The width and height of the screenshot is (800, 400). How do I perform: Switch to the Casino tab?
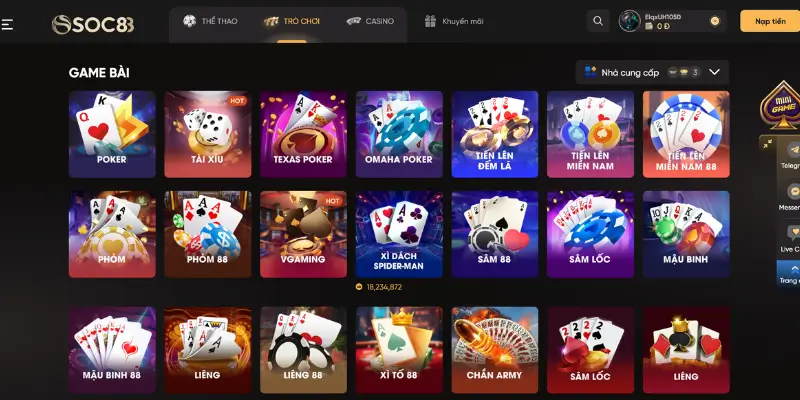click(x=370, y=21)
